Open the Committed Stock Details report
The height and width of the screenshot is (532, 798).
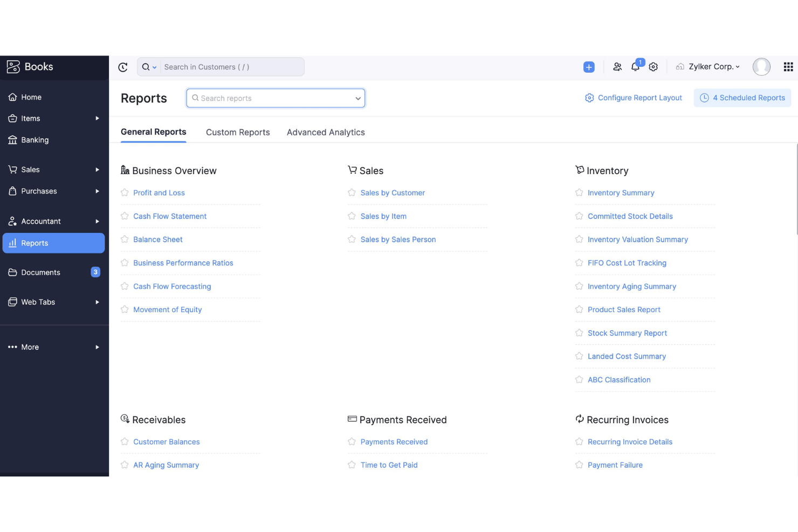(630, 216)
